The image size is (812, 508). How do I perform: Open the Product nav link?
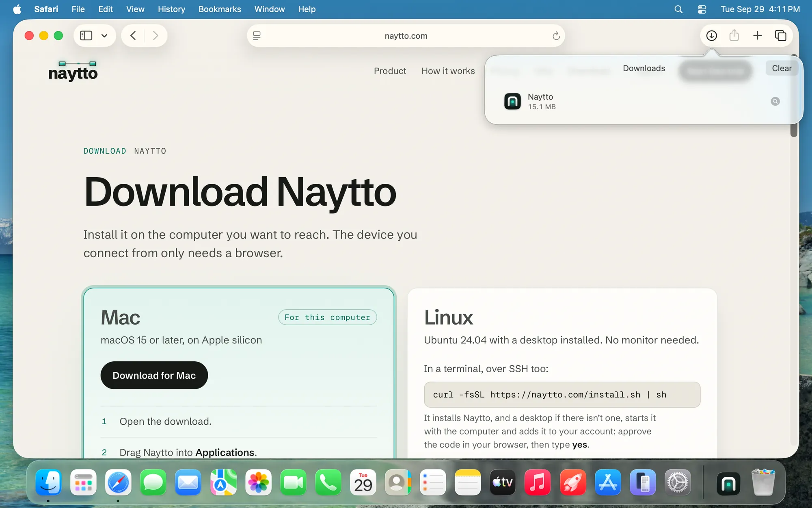[x=390, y=71]
